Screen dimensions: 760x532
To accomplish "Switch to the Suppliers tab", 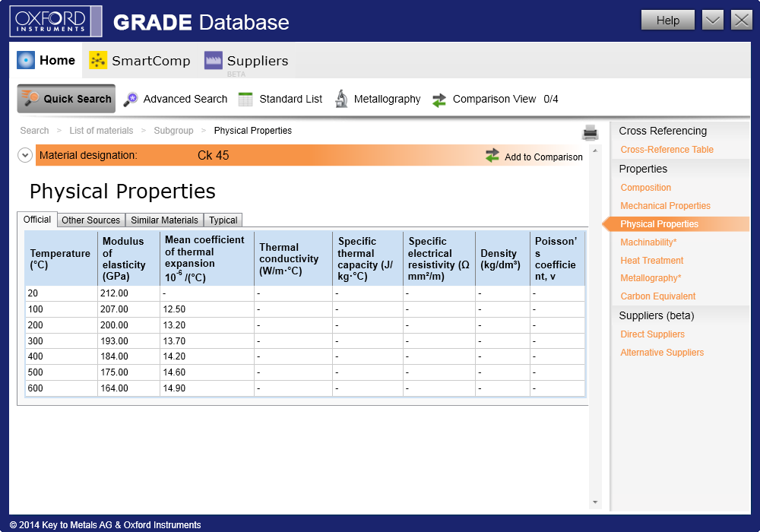I will coord(246,61).
